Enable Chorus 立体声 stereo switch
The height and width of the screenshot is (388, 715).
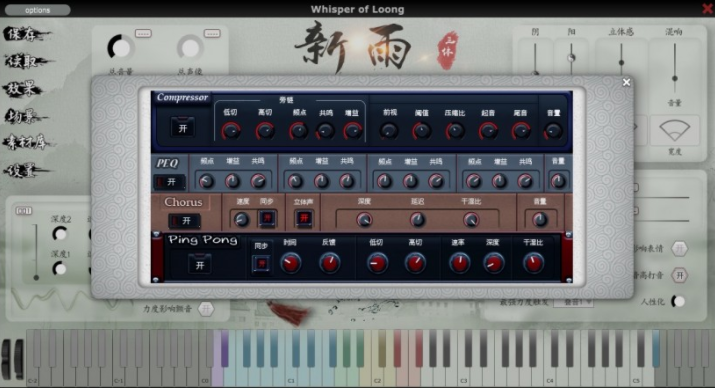click(304, 218)
